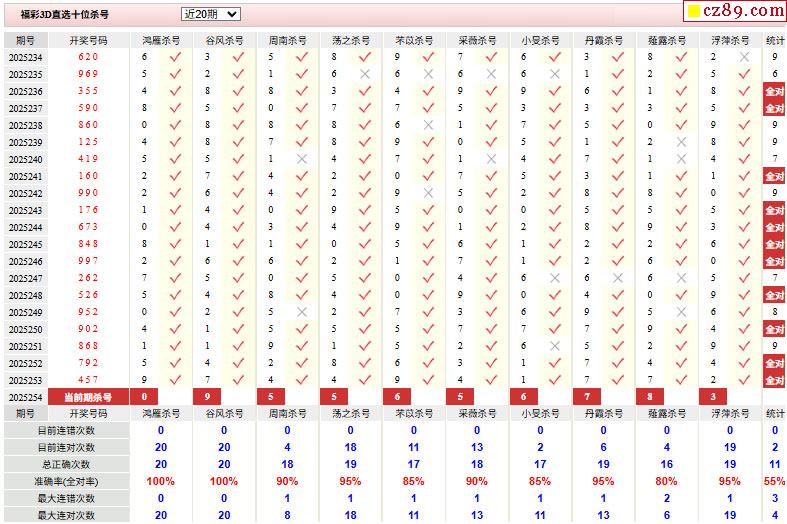Click the X mark for 周南杀号 in row 2025249

[302, 312]
